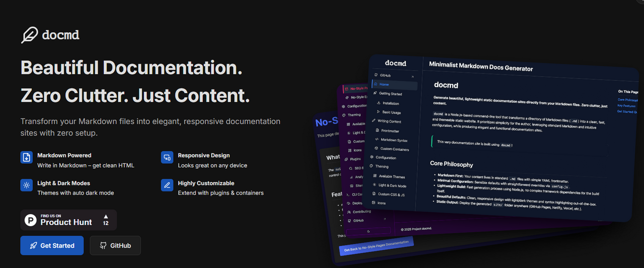Click the Responsive Design devices icon
The image size is (644, 268).
(167, 158)
